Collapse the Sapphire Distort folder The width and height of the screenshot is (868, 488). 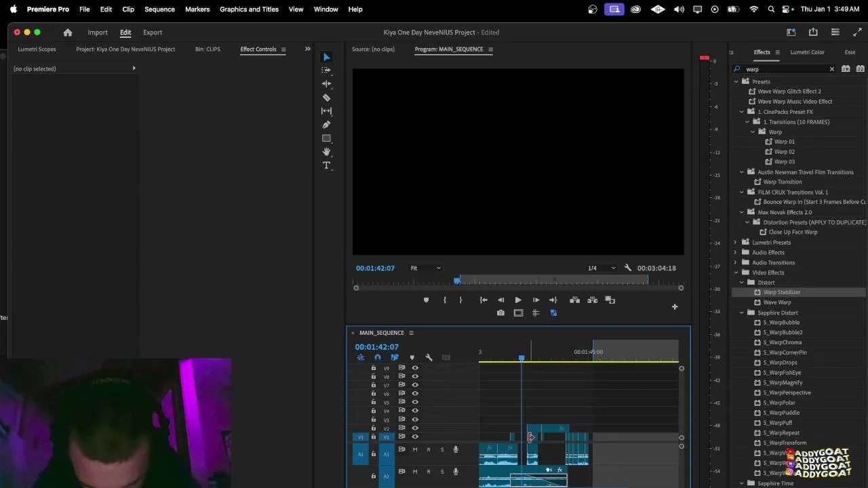(742, 313)
